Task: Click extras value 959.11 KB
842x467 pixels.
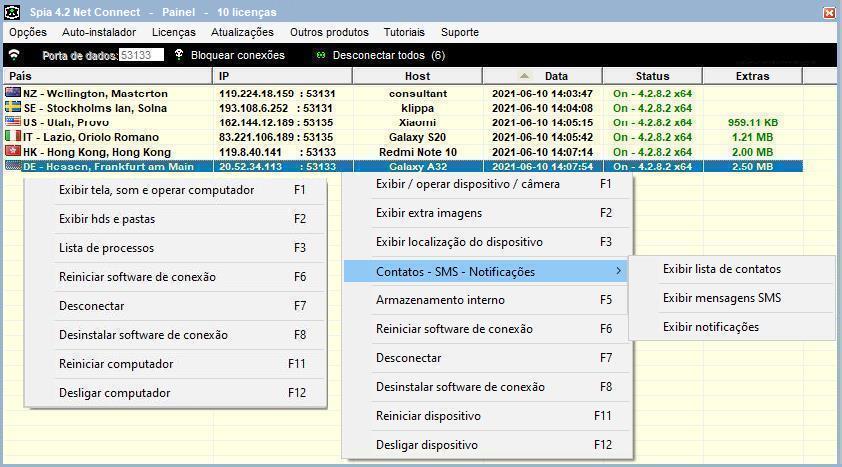Action: click(x=753, y=122)
